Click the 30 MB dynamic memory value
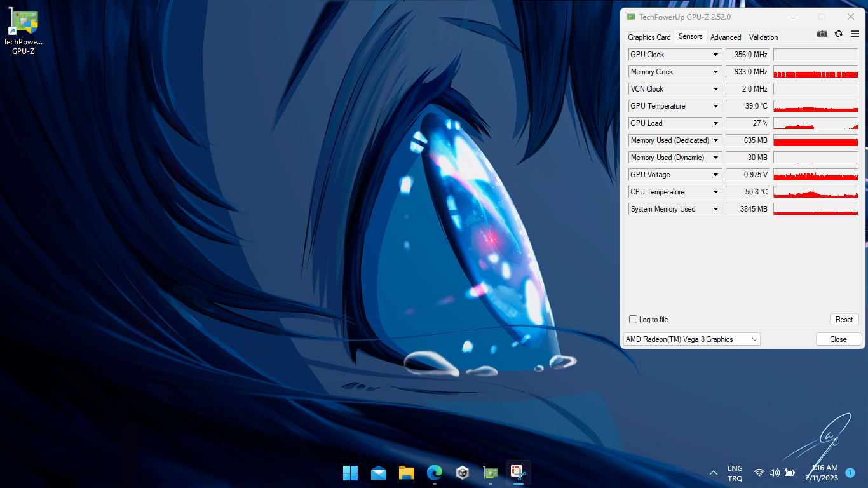 748,158
